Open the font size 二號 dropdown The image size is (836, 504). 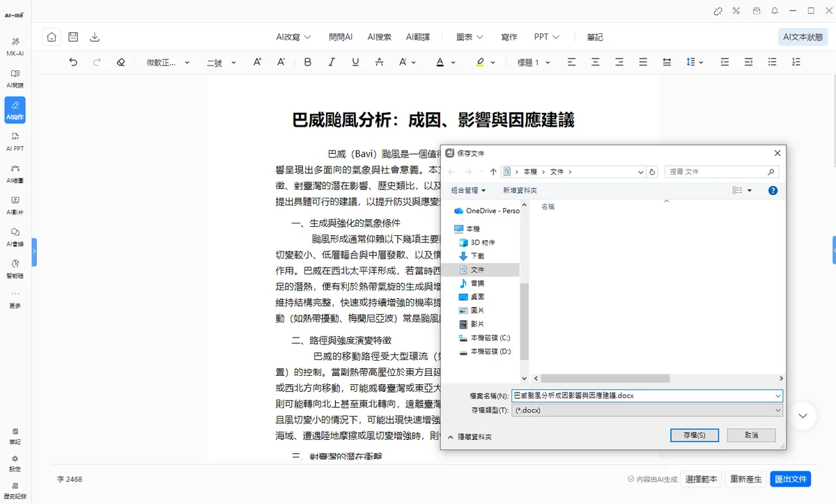coord(222,63)
